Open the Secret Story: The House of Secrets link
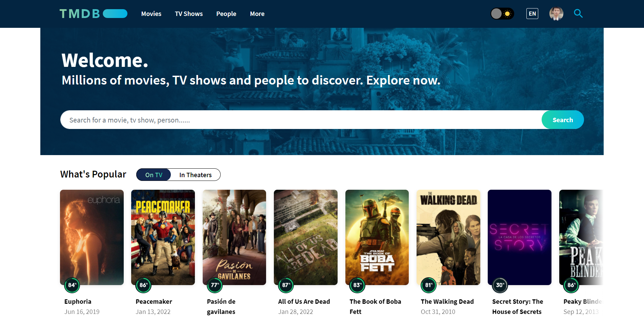The image size is (644, 318). pyautogui.click(x=518, y=306)
